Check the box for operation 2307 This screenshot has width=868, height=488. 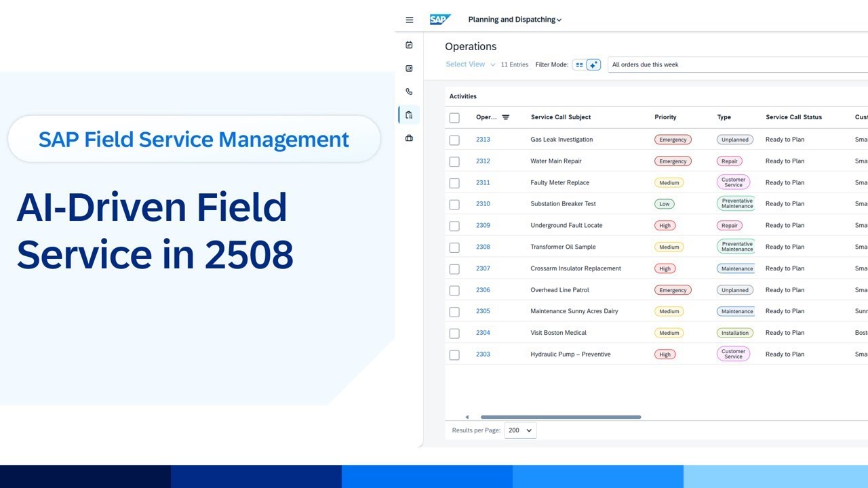[x=454, y=269]
